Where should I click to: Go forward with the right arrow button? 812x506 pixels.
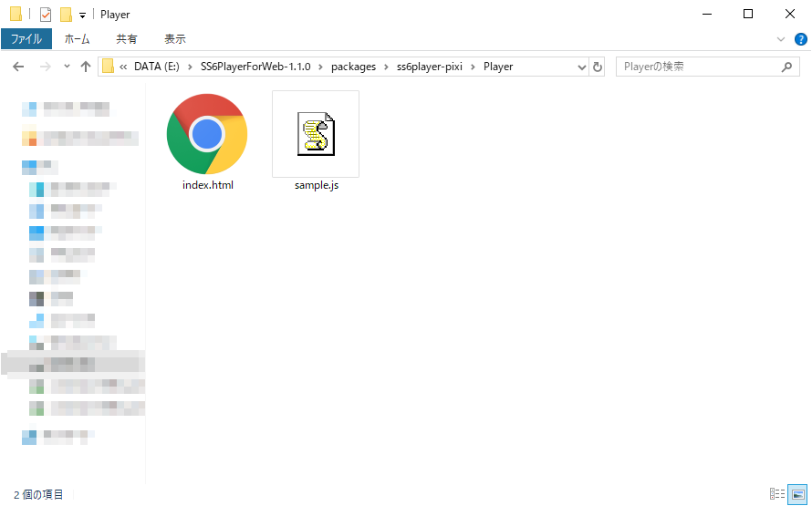coord(46,67)
